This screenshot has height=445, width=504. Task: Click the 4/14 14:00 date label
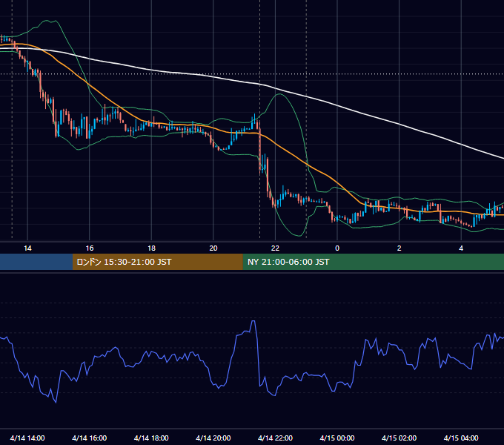coord(27,438)
